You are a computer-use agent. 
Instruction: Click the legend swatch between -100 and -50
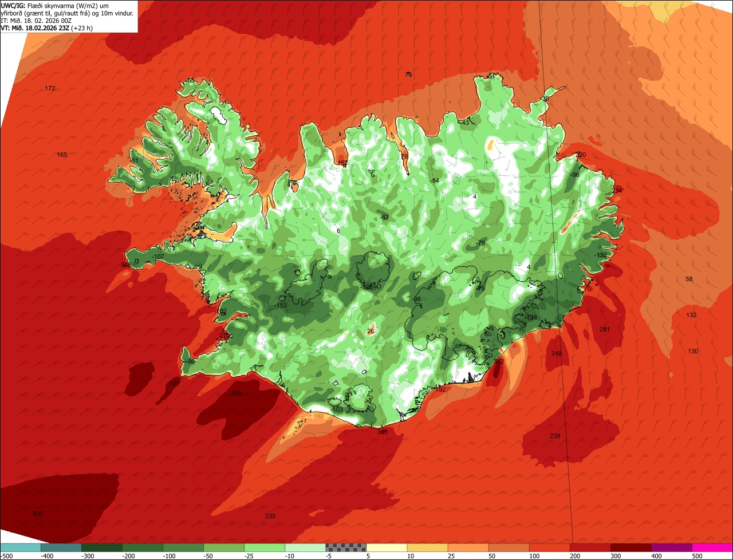(183, 547)
